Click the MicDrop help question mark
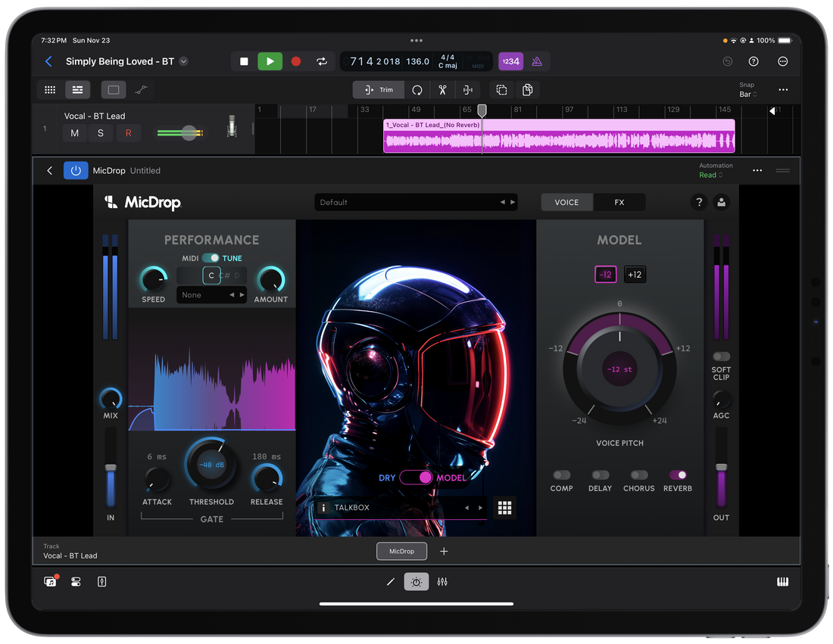Screen dimensions: 833x644 coord(698,202)
